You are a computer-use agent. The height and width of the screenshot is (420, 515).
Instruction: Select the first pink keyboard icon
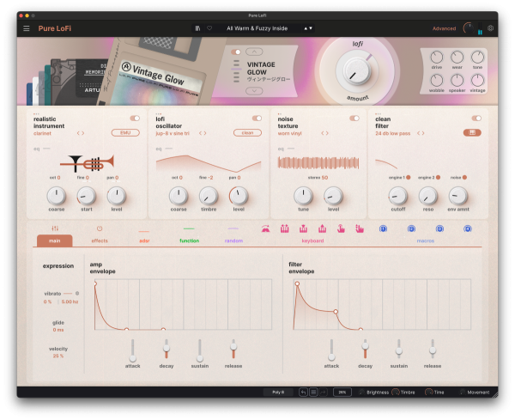pyautogui.click(x=266, y=228)
